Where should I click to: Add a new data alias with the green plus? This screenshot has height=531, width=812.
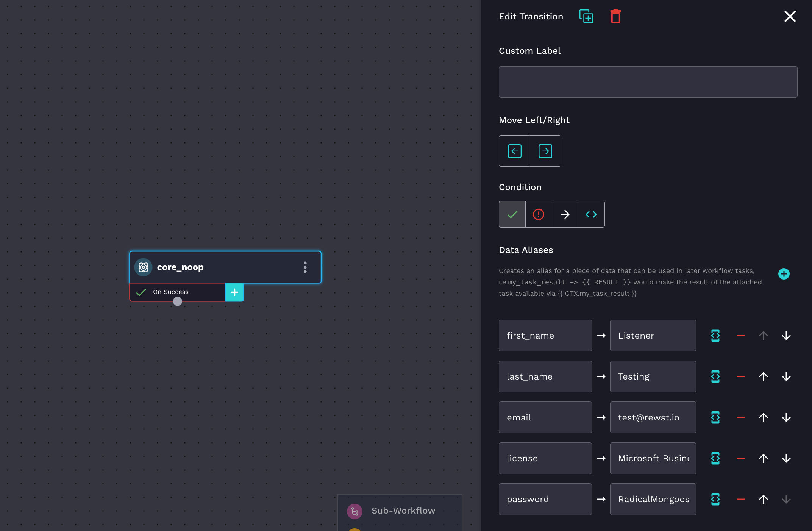(784, 274)
